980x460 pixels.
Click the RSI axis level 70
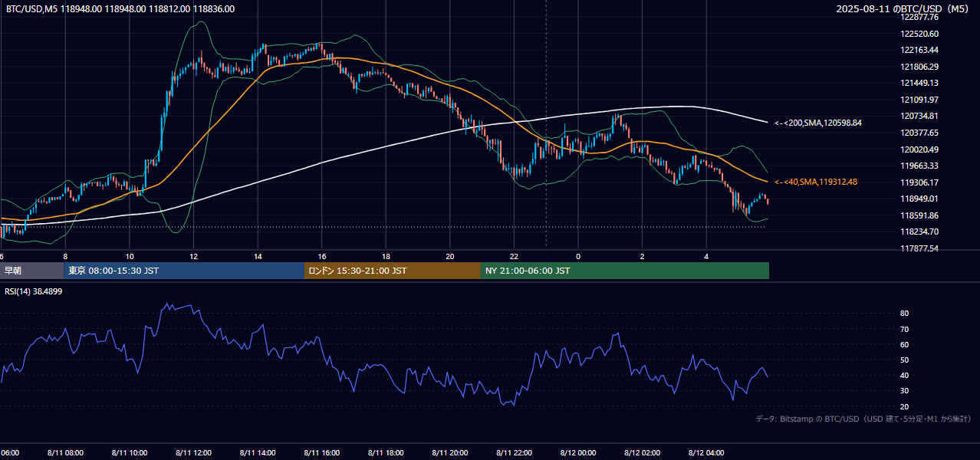[905, 329]
